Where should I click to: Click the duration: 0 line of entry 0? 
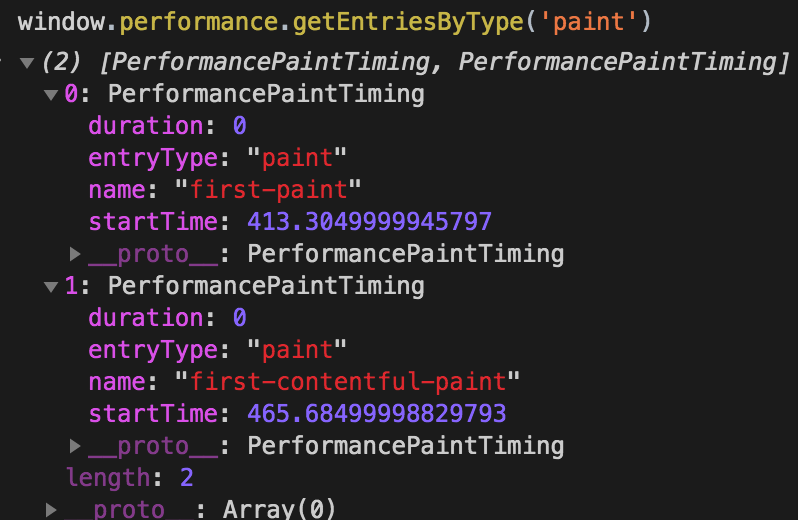click(x=167, y=126)
